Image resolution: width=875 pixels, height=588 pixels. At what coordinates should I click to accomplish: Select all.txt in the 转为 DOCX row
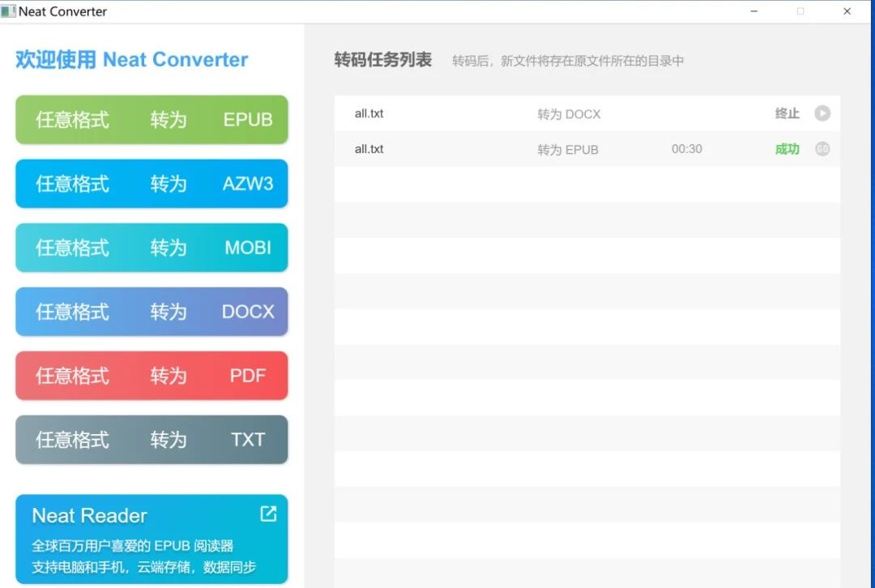point(369,113)
